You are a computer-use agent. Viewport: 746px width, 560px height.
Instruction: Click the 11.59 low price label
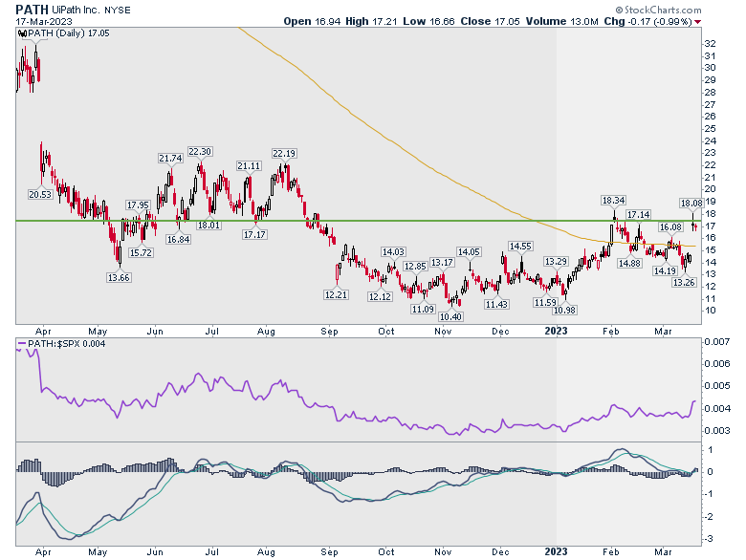coord(545,303)
